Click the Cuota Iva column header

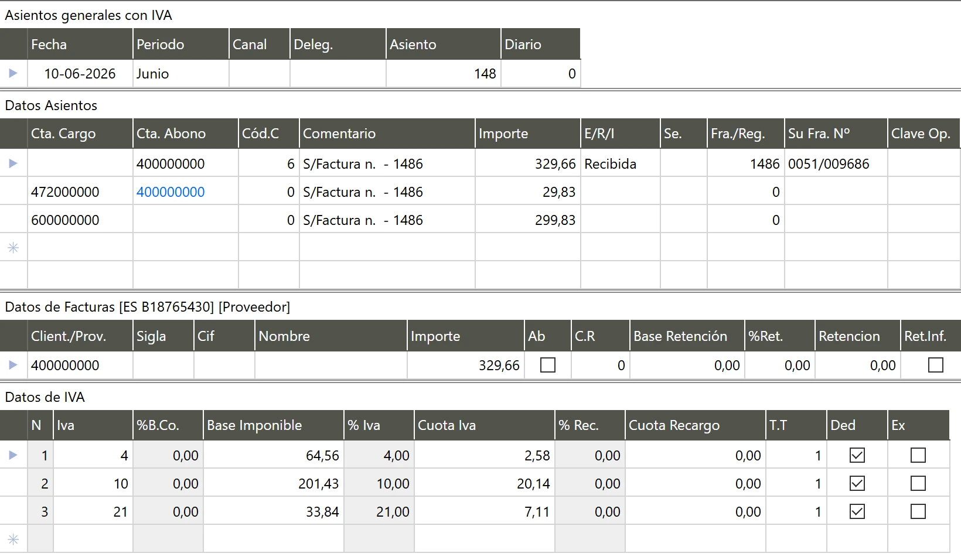coord(485,425)
